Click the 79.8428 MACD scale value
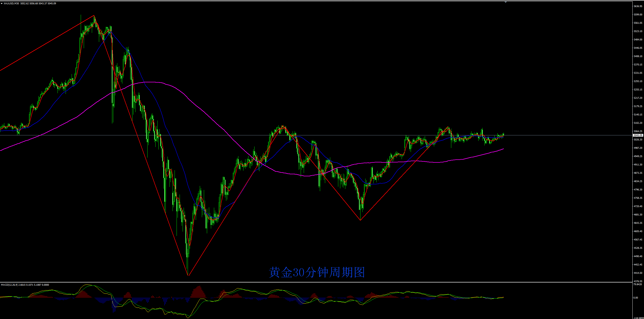Image resolution: width=644 pixels, height=319 pixels. click(x=638, y=284)
